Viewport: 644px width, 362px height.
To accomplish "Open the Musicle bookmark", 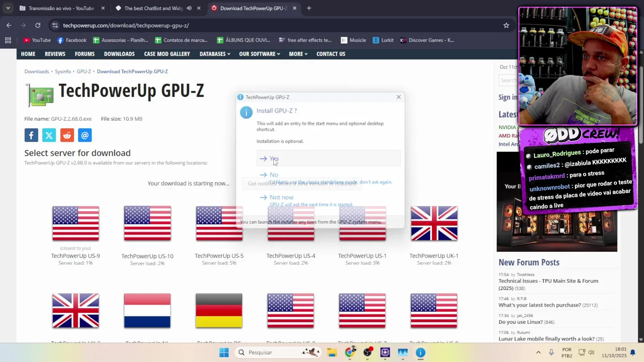I will [353, 40].
